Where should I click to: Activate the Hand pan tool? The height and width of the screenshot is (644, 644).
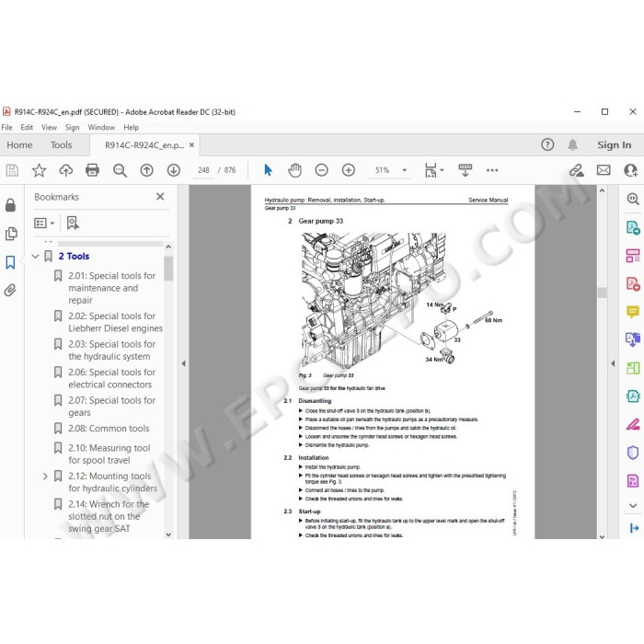[294, 170]
